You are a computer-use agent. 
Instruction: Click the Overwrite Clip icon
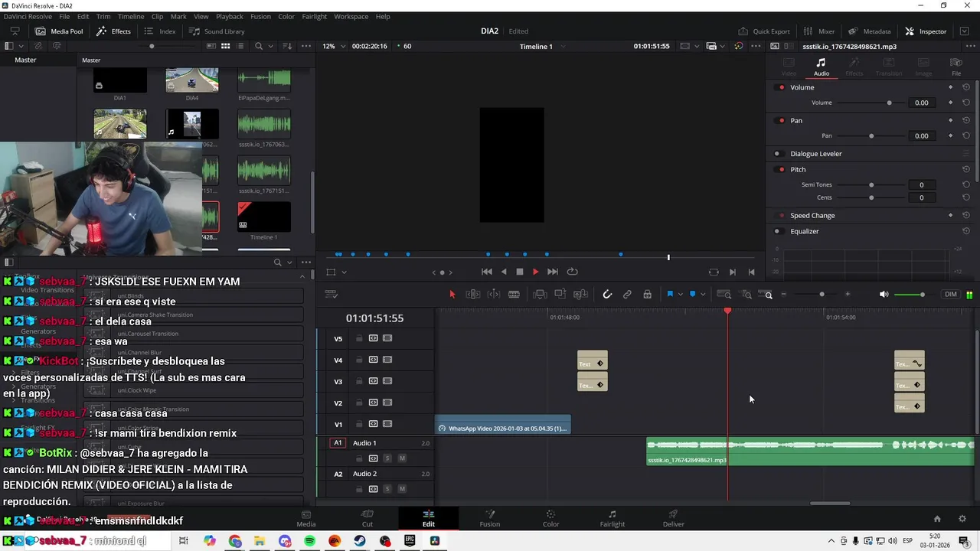[560, 295]
